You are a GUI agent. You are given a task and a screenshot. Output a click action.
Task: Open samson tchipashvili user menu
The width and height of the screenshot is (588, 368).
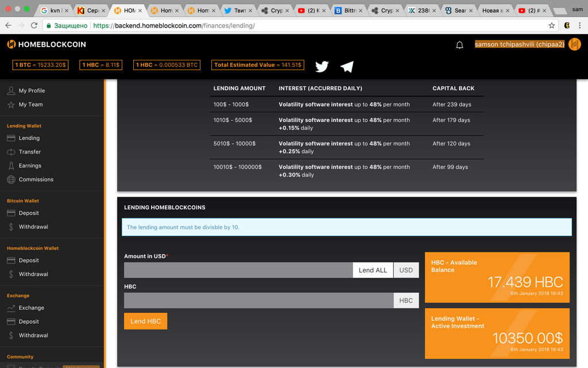[519, 44]
